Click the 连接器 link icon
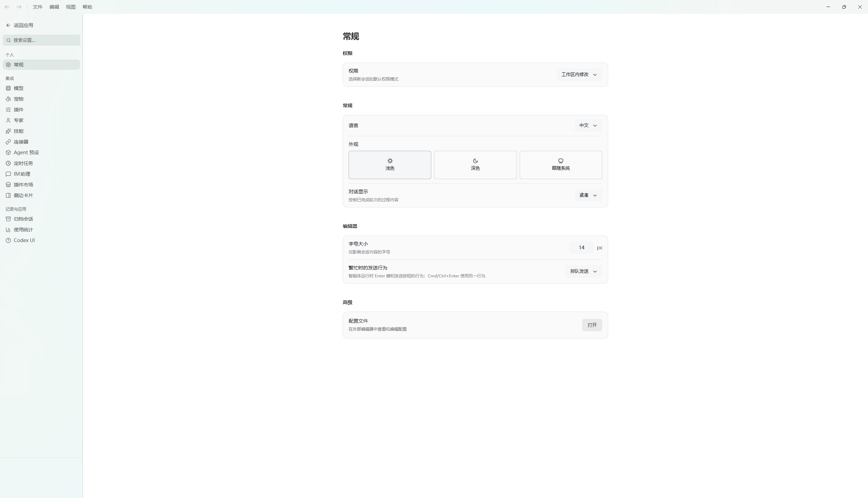Image resolution: width=868 pixels, height=498 pixels. pos(8,142)
